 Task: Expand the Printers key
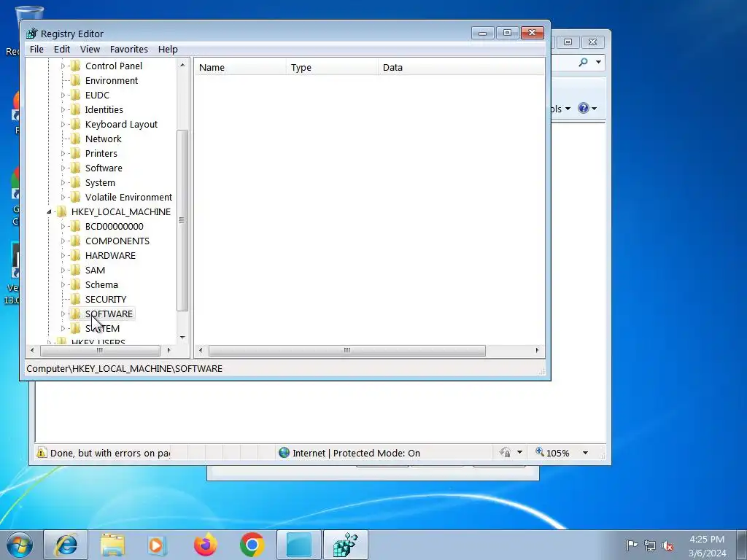pyautogui.click(x=63, y=154)
